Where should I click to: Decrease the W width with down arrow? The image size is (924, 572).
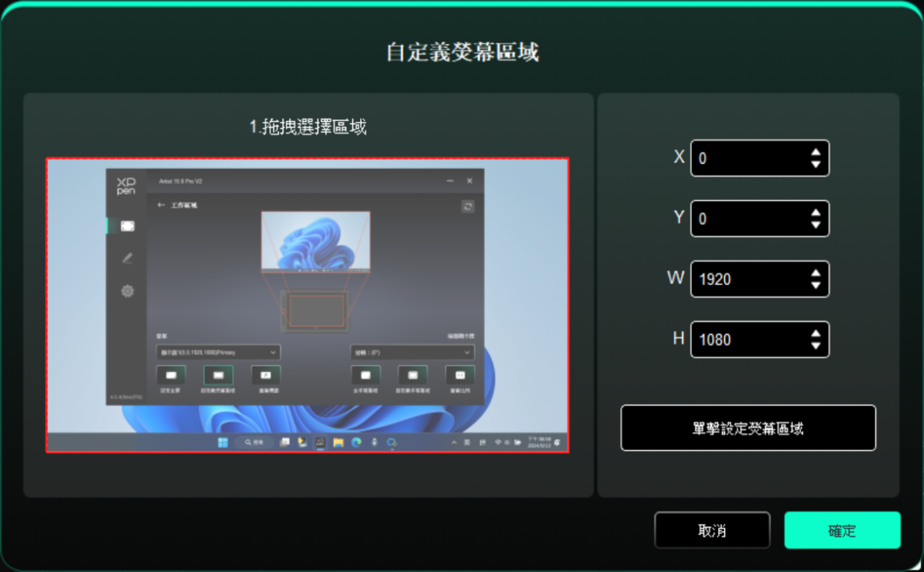click(815, 286)
